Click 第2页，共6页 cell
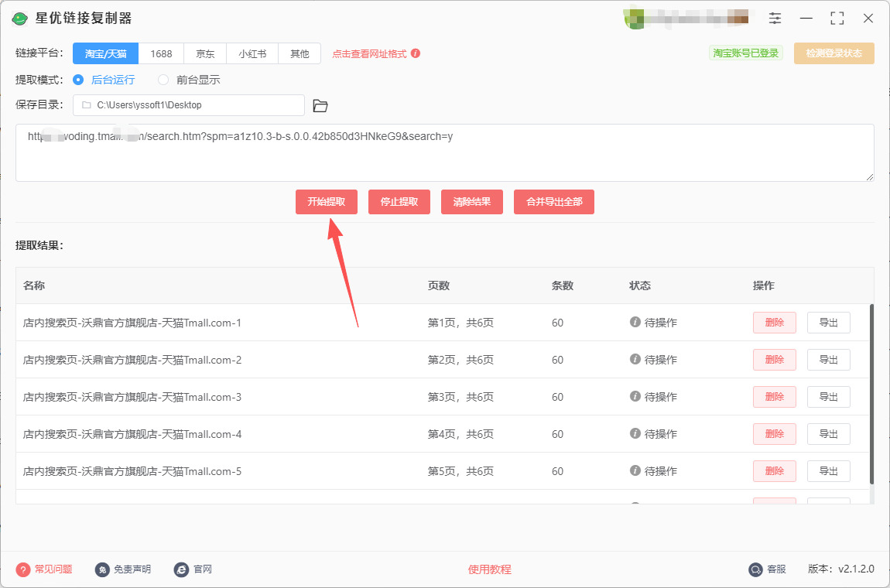 coord(460,360)
